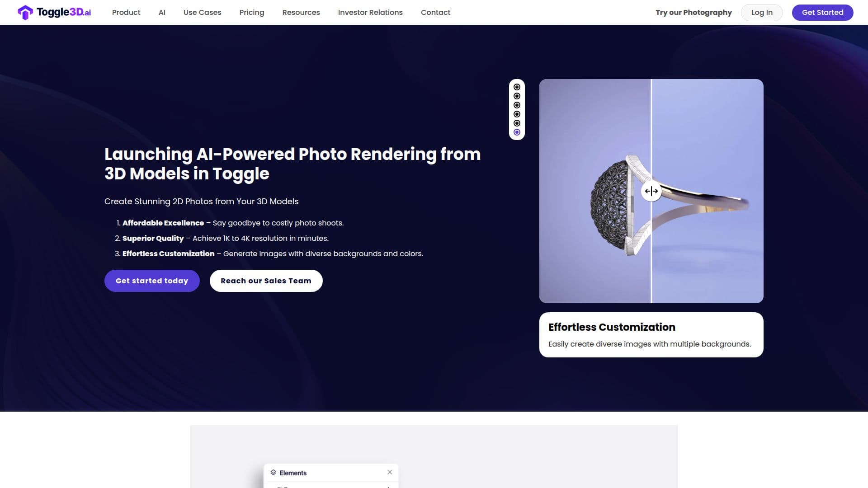
Task: Select the sixth highlighted slide dot
Action: click(517, 132)
